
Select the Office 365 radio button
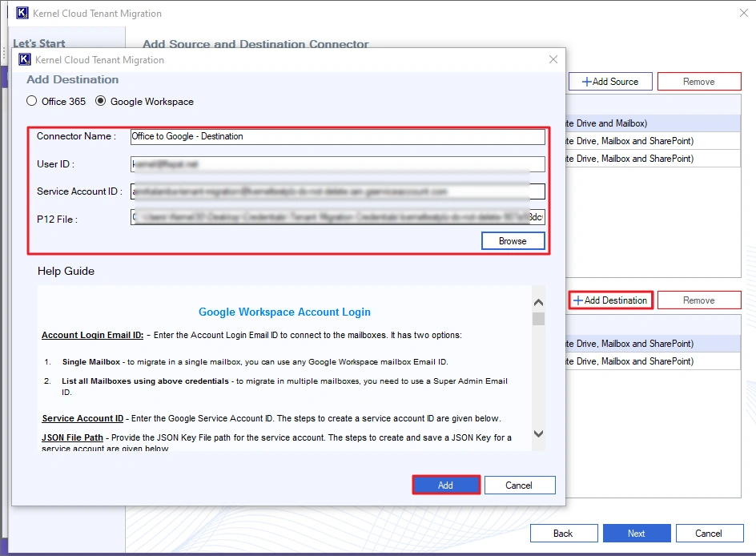coord(31,101)
